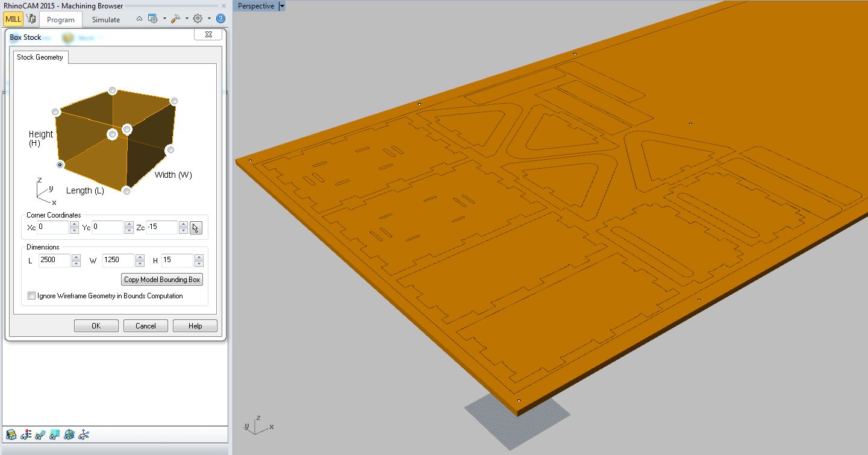Click the Zc coordinate field
The image size is (868, 455).
pos(162,227)
